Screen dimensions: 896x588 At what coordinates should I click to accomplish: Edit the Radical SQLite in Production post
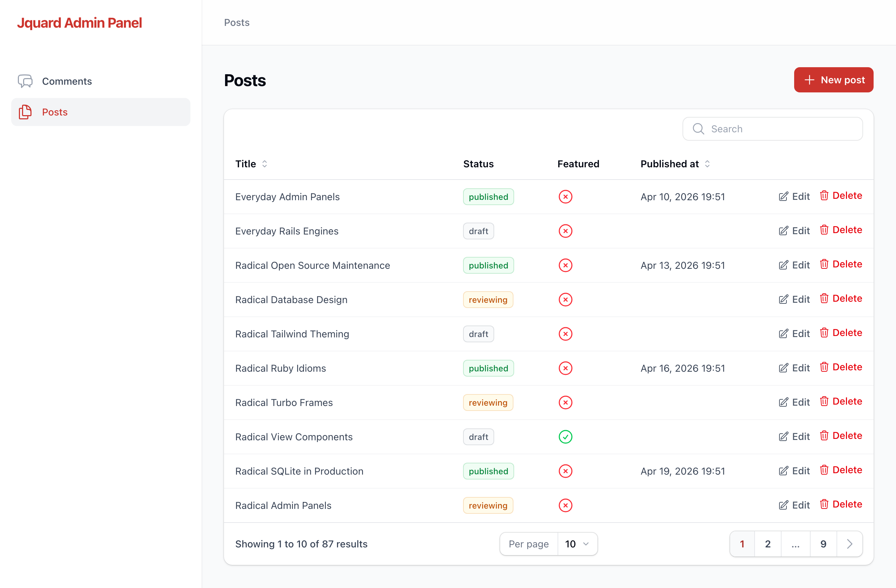click(x=794, y=470)
